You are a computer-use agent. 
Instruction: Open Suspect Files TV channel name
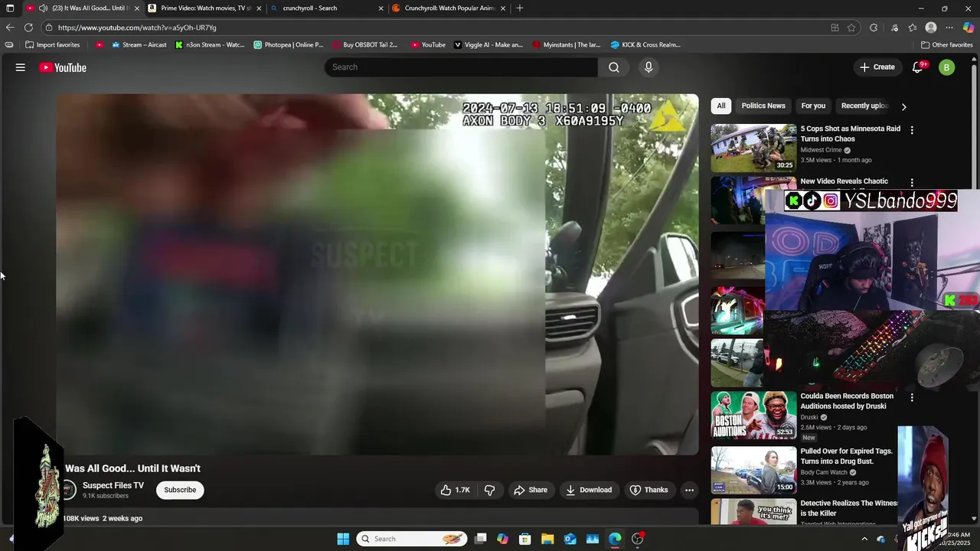(x=113, y=485)
